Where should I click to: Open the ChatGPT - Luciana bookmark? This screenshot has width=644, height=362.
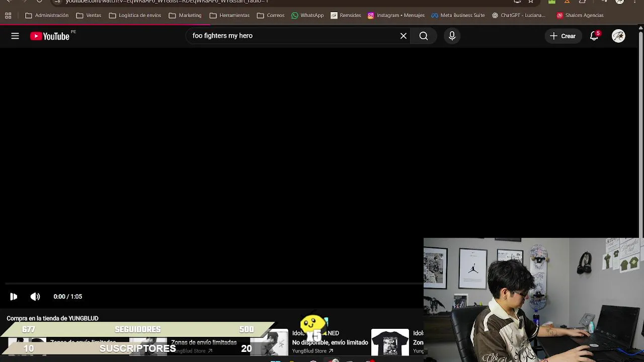pos(518,16)
